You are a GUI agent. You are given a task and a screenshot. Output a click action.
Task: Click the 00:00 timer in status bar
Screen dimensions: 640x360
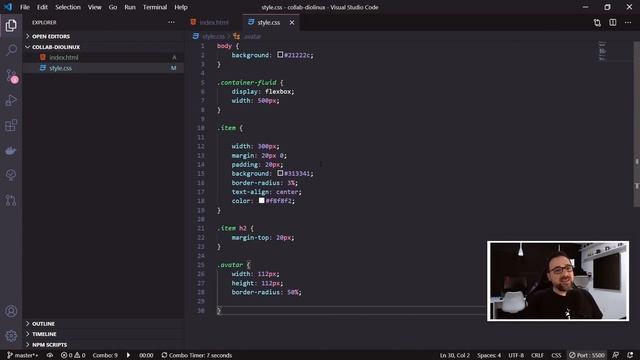(146, 355)
